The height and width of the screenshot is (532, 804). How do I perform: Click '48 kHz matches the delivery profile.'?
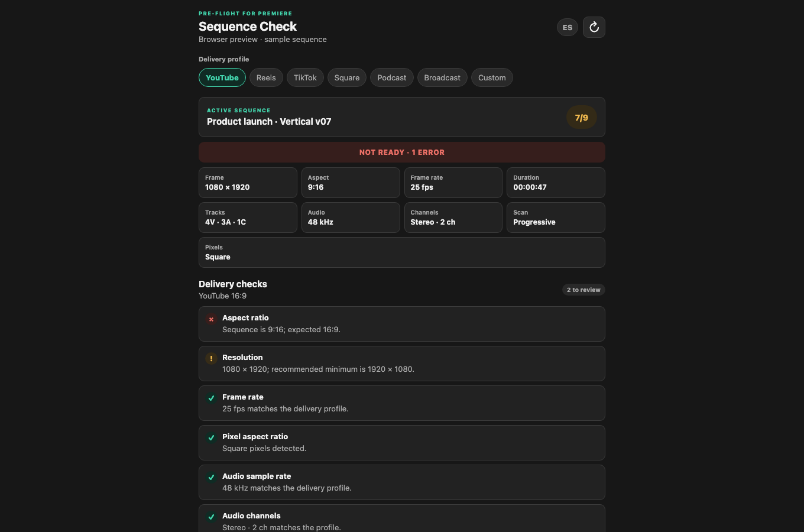click(x=287, y=488)
